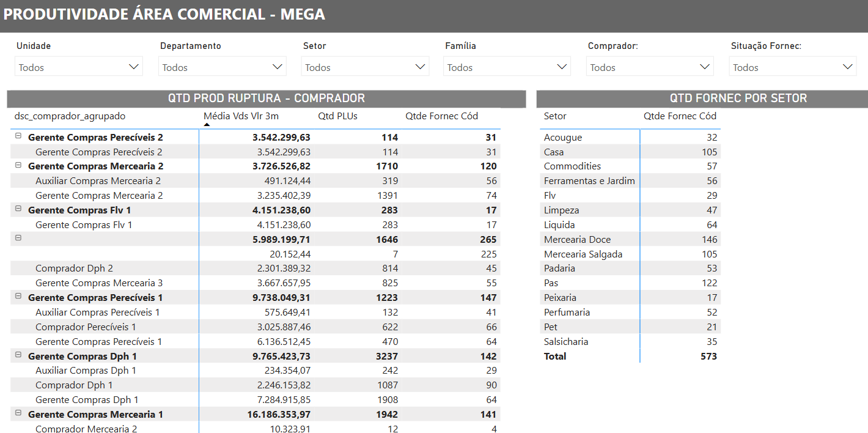Image resolution: width=868 pixels, height=433 pixels.
Task: Click the QTD FORNEC POR SETOR title
Action: click(x=738, y=98)
